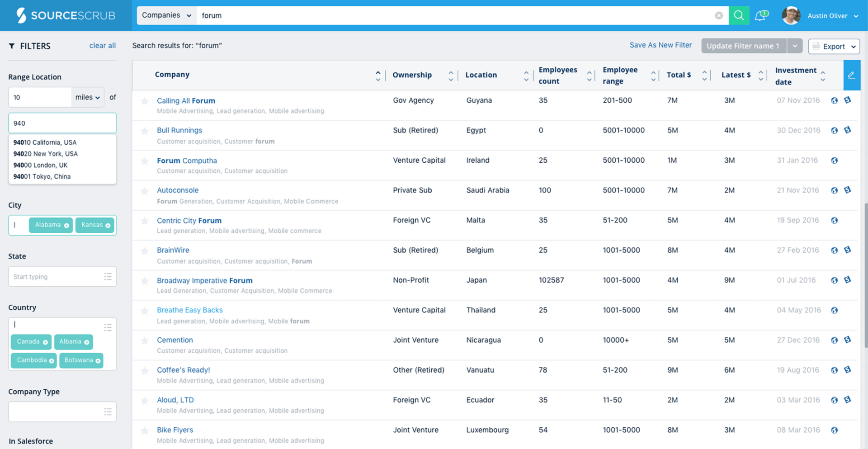Remove the Kansas city tag
868x449 pixels.
click(108, 225)
